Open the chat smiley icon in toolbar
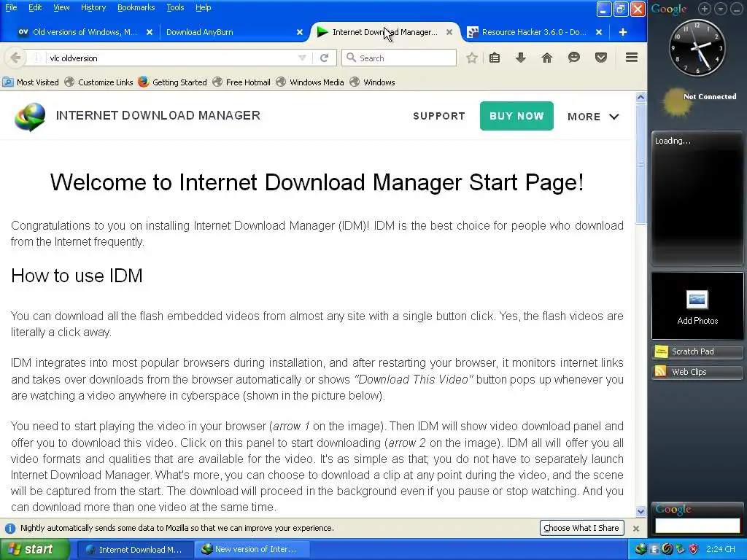 574,58
